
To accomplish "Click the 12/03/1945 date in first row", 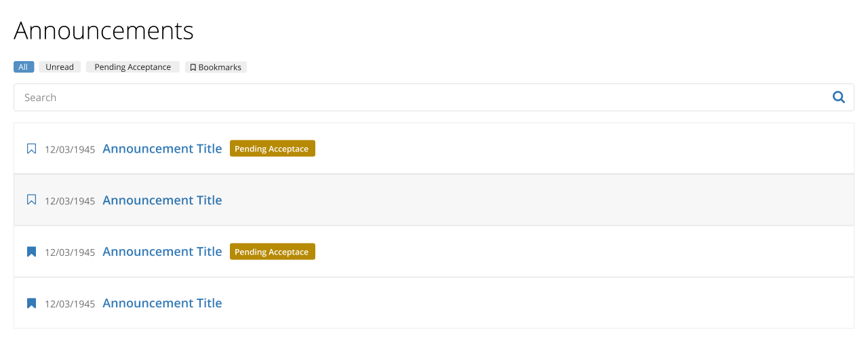I will pyautogui.click(x=70, y=149).
